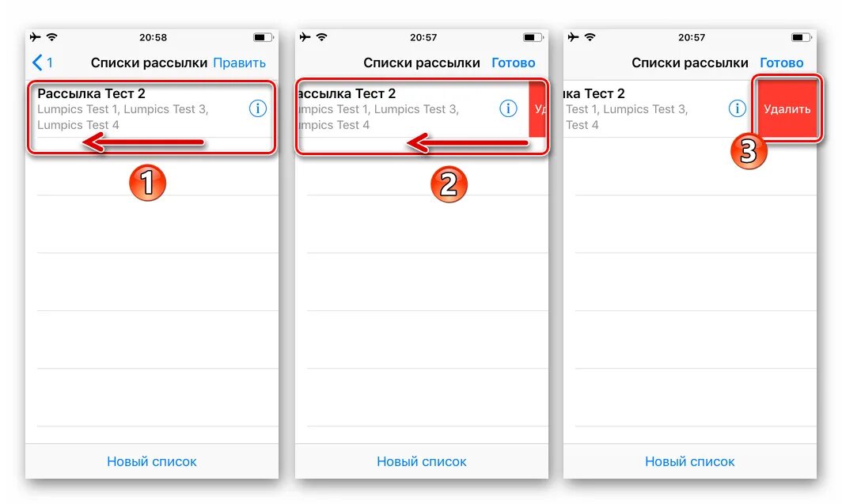Open the info icon in the third screen's row
The width and height of the screenshot is (842, 504).
click(738, 109)
